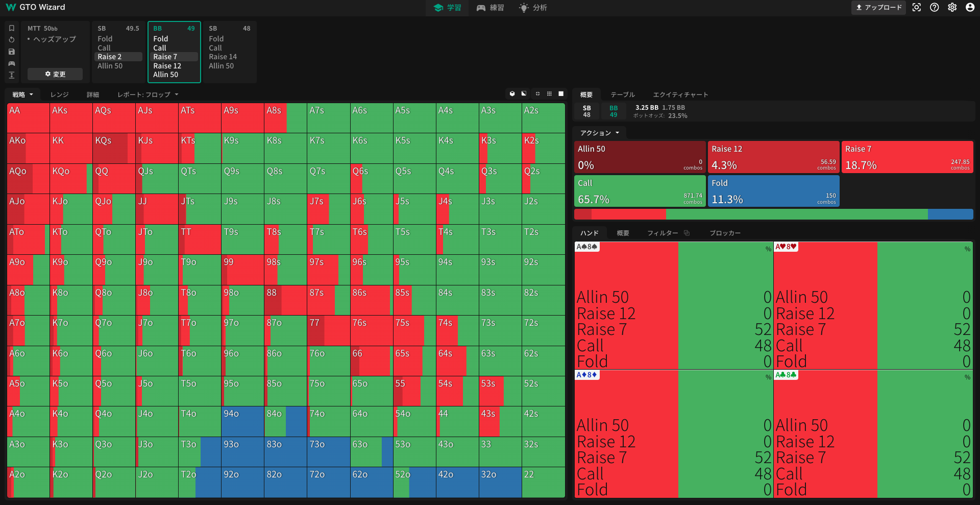This screenshot has width=980, height=505.
Task: Select the ハンド tab
Action: 589,233
